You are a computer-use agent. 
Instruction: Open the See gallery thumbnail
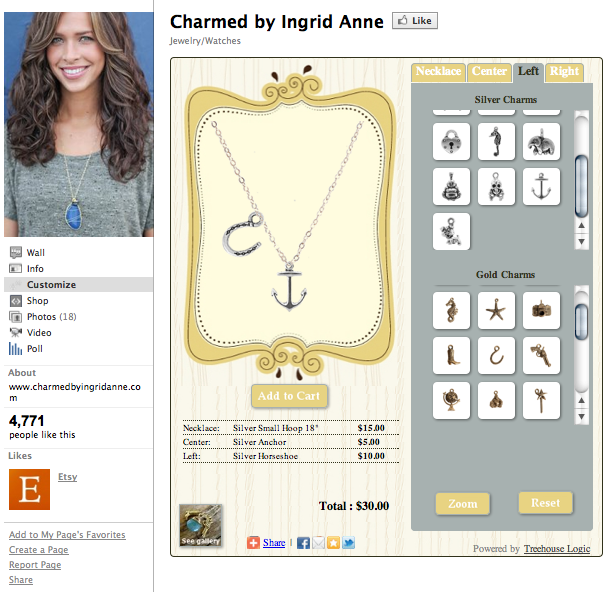201,525
